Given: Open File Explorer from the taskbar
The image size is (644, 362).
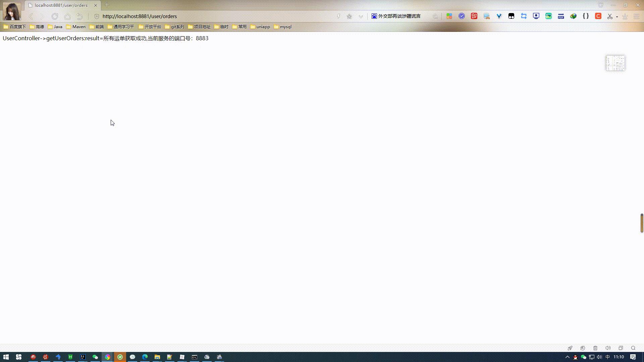Looking at the screenshot, I should coord(157,357).
